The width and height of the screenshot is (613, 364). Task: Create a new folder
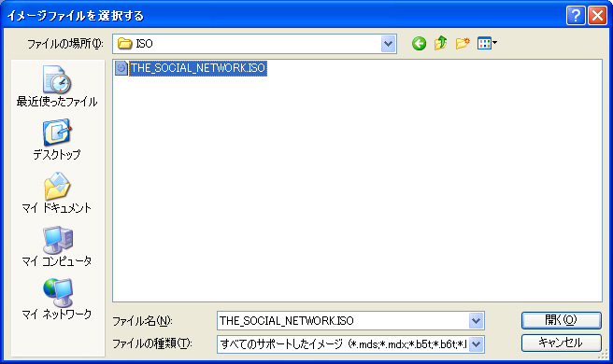tap(463, 43)
